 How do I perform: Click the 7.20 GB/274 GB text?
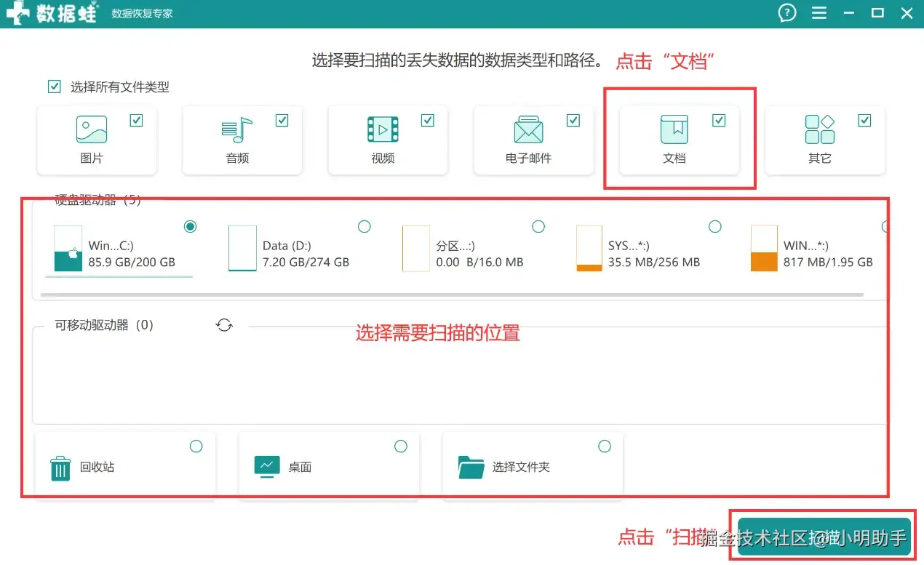click(x=306, y=262)
